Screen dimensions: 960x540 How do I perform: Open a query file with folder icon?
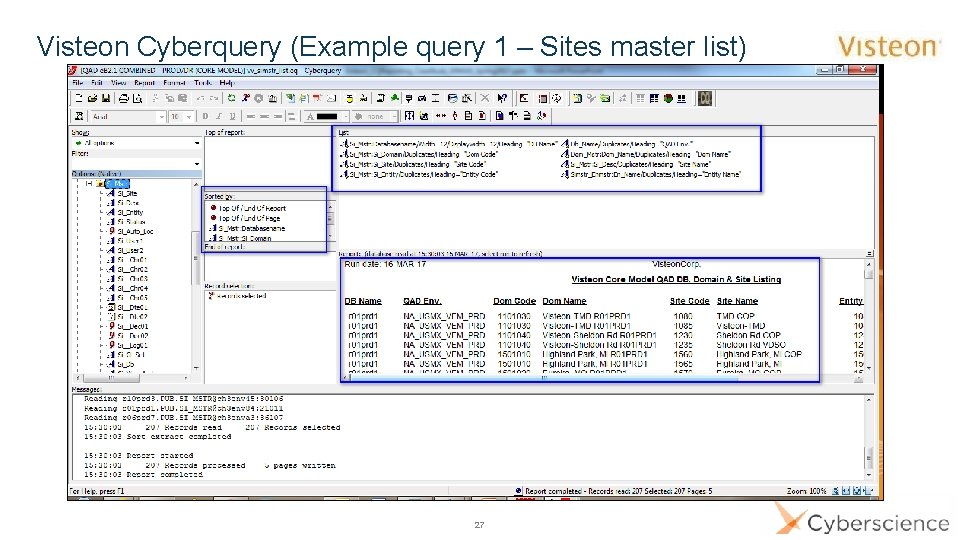pyautogui.click(x=92, y=98)
